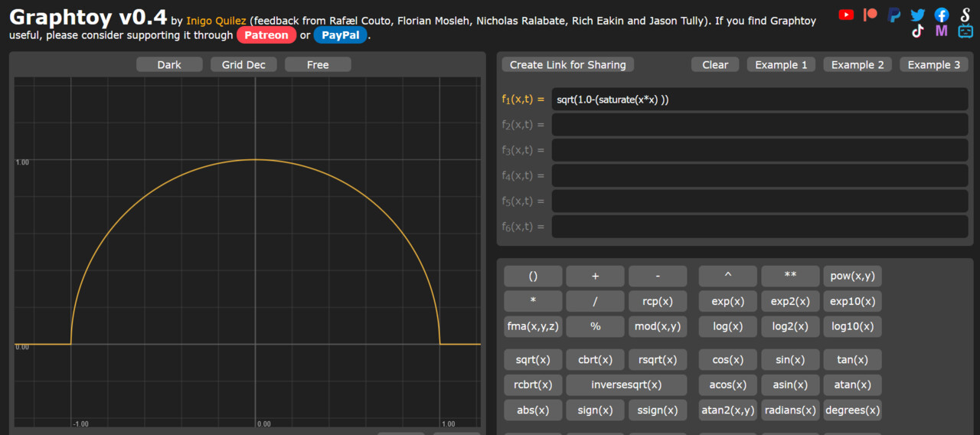Insert log10(x) function
Viewport: 980px width, 435px height.
point(853,326)
